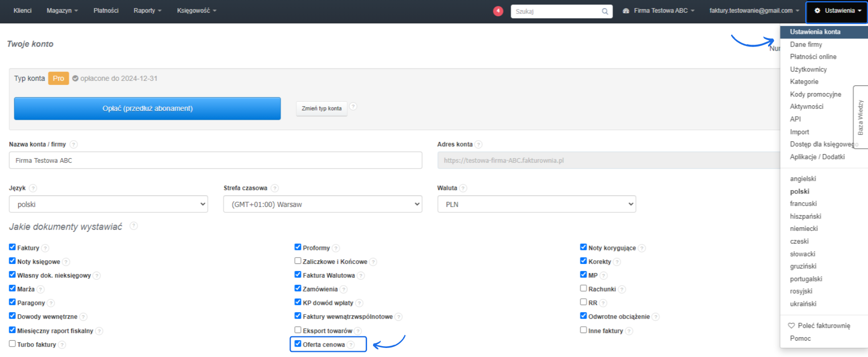
Task: Click the red notification badge icon
Action: pos(498,11)
